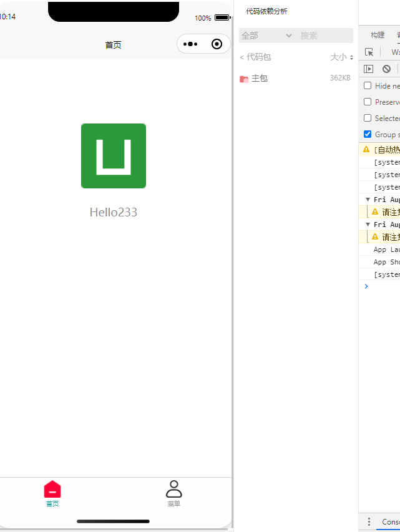This screenshot has width=400, height=532.
Task: Switch to the Console drawer tab
Action: click(x=391, y=522)
